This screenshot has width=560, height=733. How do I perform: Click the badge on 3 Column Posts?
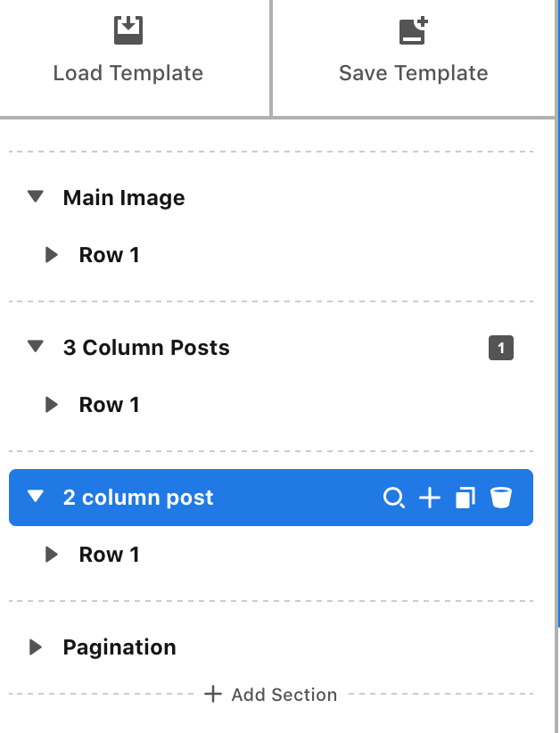point(501,348)
